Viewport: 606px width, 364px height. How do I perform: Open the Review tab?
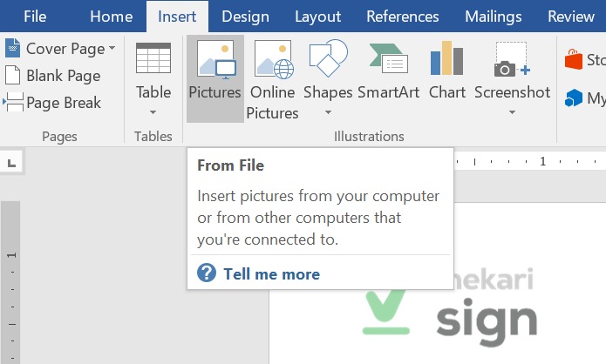[571, 17]
